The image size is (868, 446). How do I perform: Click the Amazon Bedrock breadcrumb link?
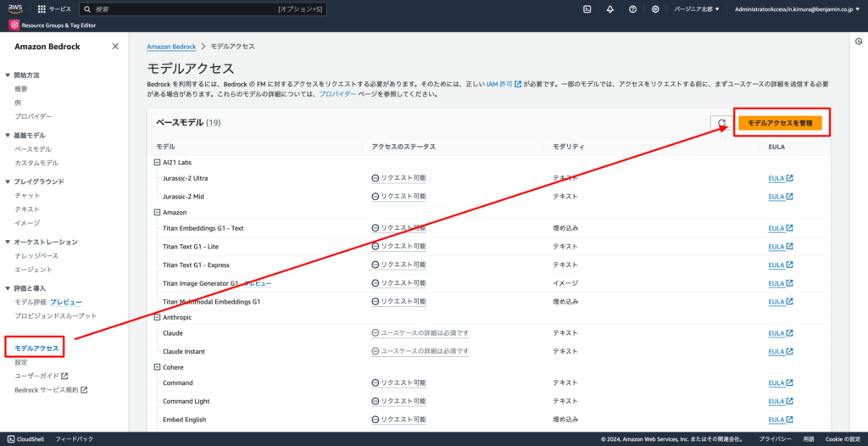pyautogui.click(x=171, y=47)
